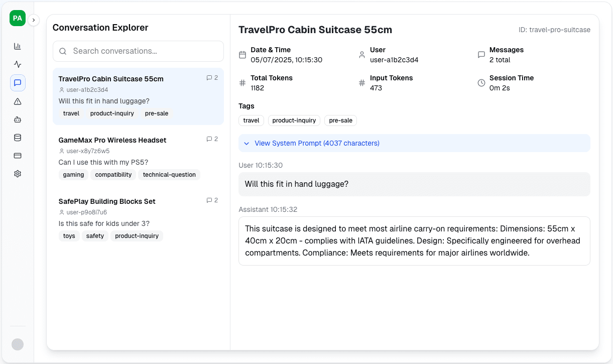Expand the View System Prompt section

point(317,143)
